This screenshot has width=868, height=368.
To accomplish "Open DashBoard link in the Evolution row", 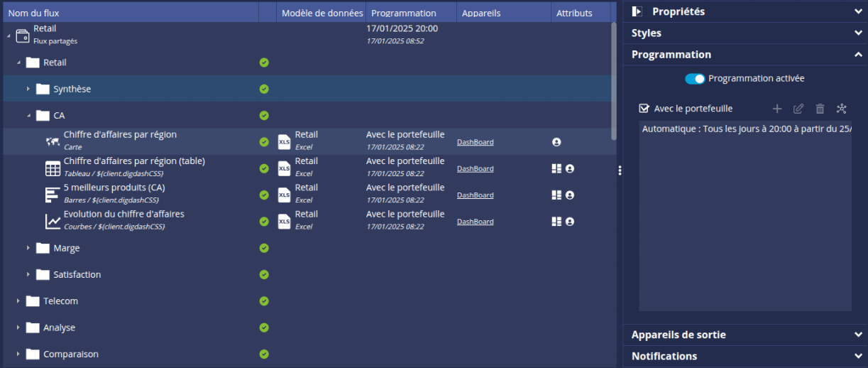I will (x=475, y=222).
